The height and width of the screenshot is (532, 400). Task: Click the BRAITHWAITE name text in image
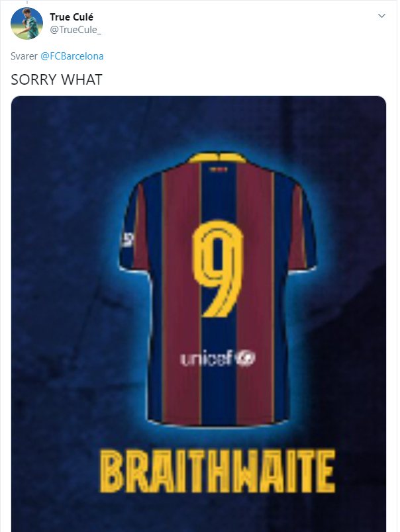coord(218,471)
